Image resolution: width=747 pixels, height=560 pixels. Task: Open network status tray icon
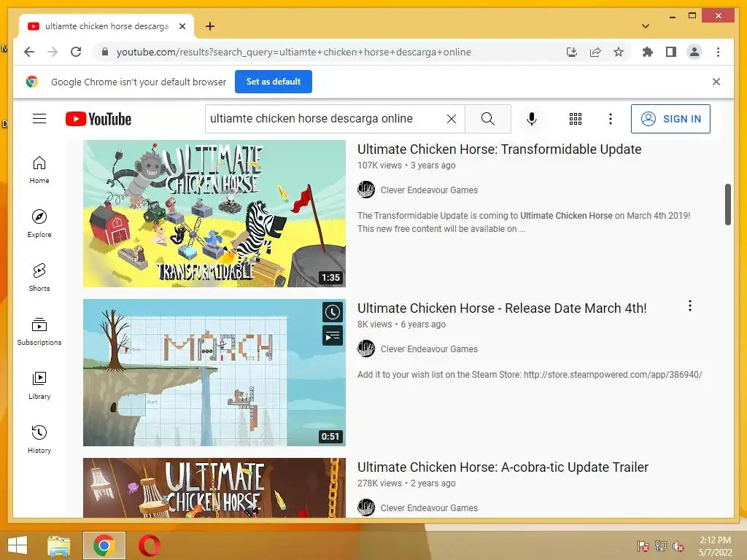tap(661, 546)
